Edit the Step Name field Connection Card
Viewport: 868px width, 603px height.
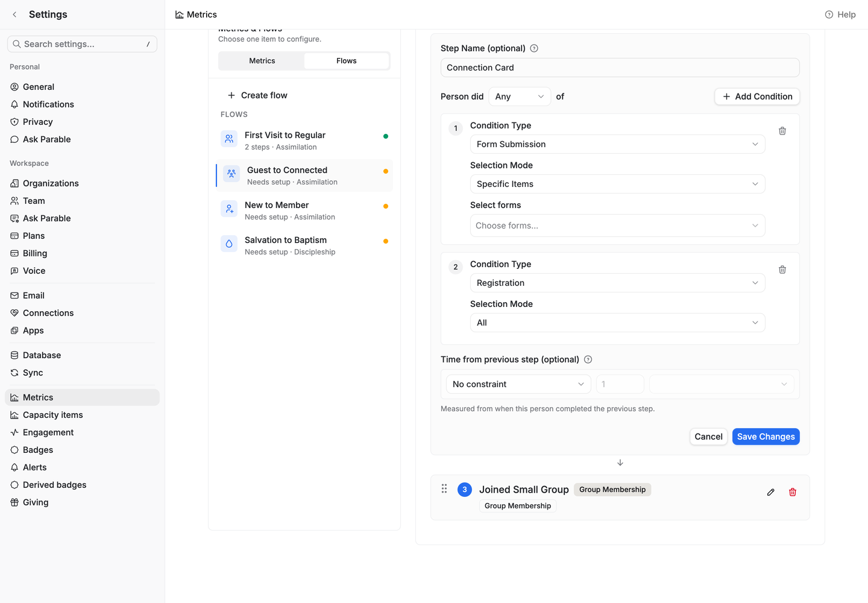pyautogui.click(x=620, y=68)
